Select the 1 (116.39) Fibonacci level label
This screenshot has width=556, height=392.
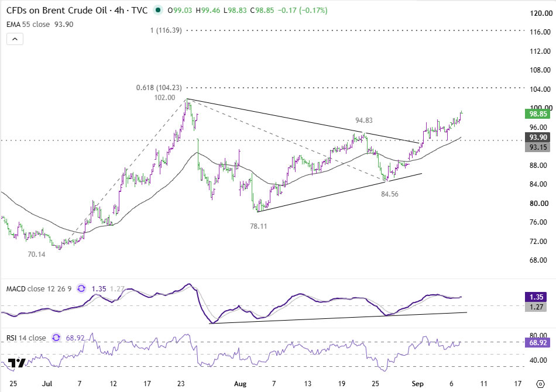click(166, 30)
